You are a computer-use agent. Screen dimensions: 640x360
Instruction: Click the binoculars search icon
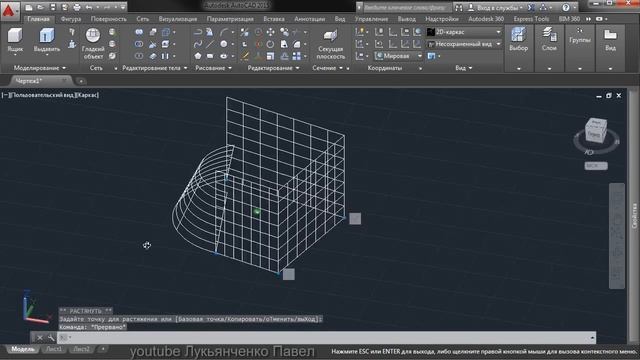coord(459,7)
